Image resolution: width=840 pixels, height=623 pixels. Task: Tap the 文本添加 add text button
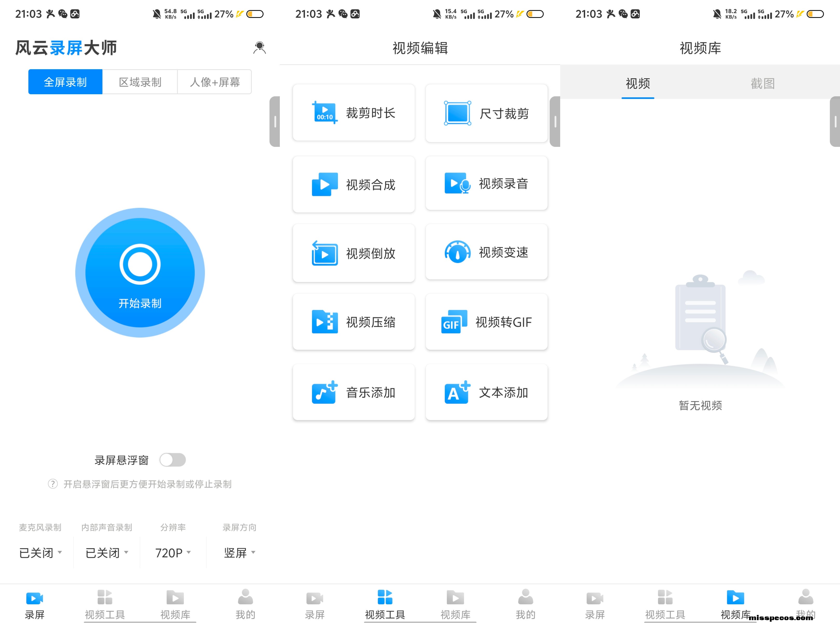pyautogui.click(x=486, y=392)
